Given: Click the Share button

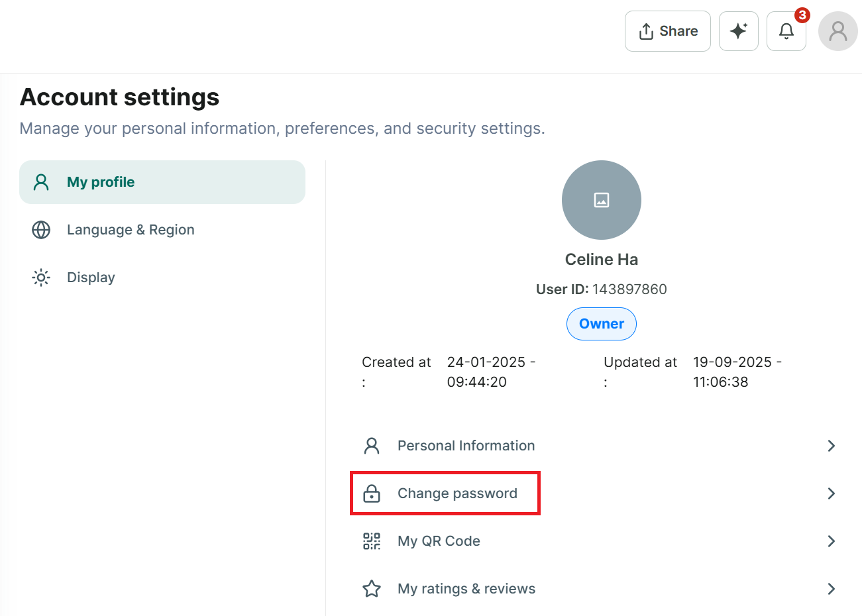Looking at the screenshot, I should 668,31.
